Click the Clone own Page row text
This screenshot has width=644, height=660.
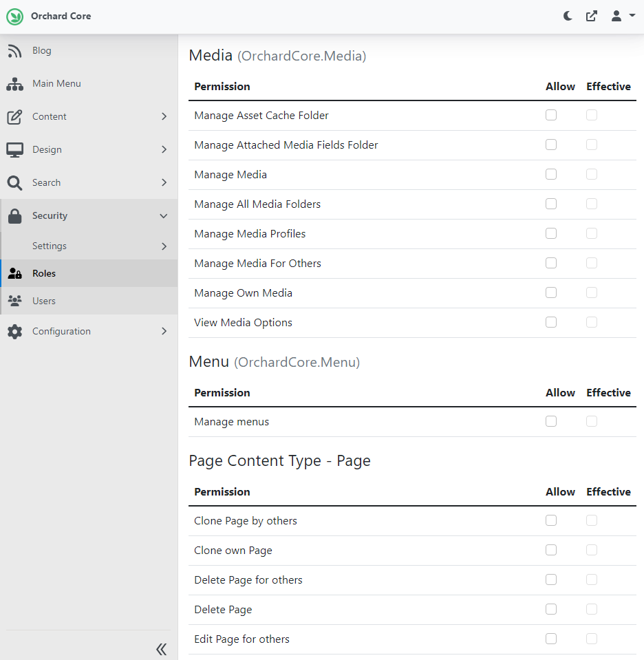click(x=233, y=551)
